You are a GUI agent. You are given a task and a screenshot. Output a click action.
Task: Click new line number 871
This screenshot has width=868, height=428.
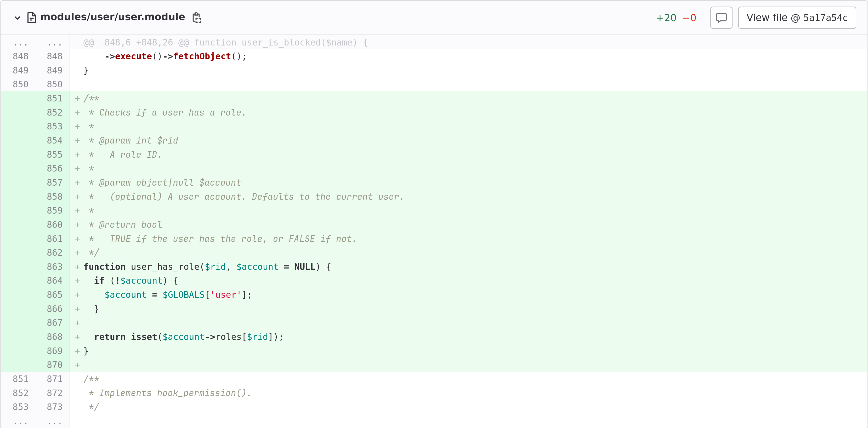tap(54, 379)
